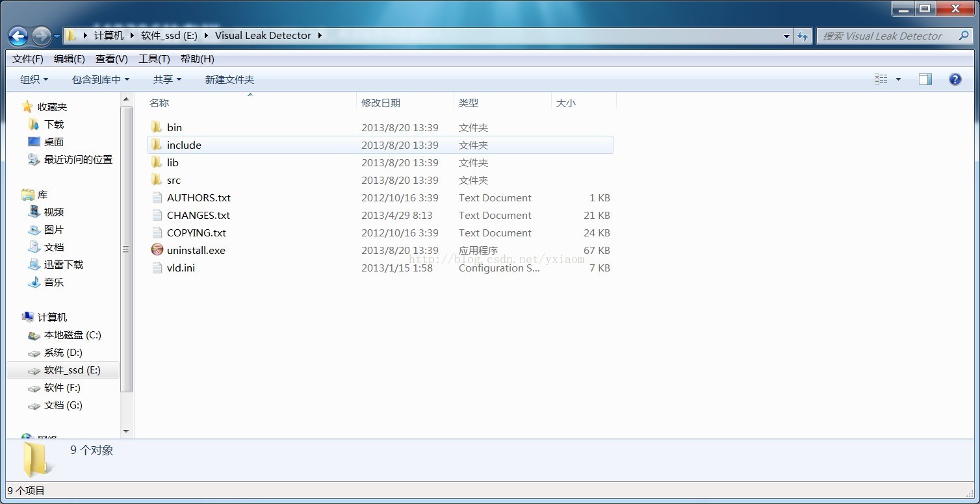Viewport: 980px width, 504px height.
Task: Select 软件 (F:) drive
Action: tap(62, 388)
